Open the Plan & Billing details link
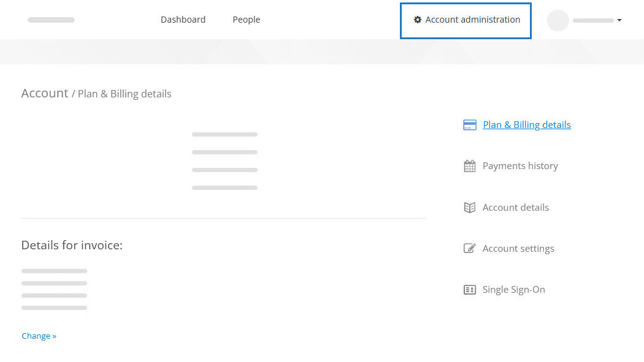644x362 pixels. [527, 124]
